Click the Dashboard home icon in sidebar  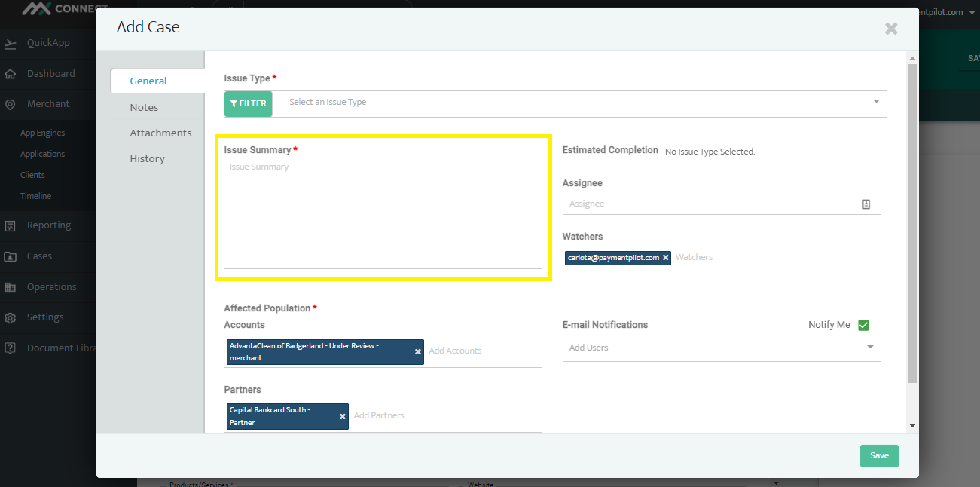click(x=11, y=74)
